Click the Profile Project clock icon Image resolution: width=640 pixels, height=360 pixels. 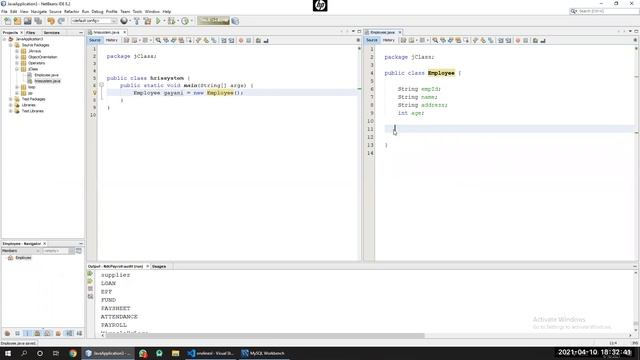(x=185, y=21)
